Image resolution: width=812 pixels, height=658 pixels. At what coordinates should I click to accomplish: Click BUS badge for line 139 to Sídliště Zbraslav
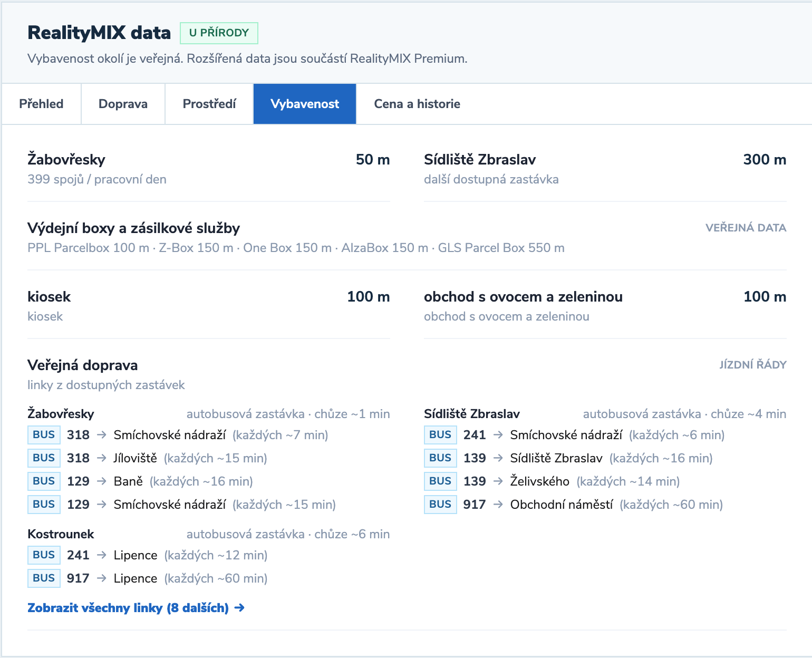pyautogui.click(x=440, y=458)
